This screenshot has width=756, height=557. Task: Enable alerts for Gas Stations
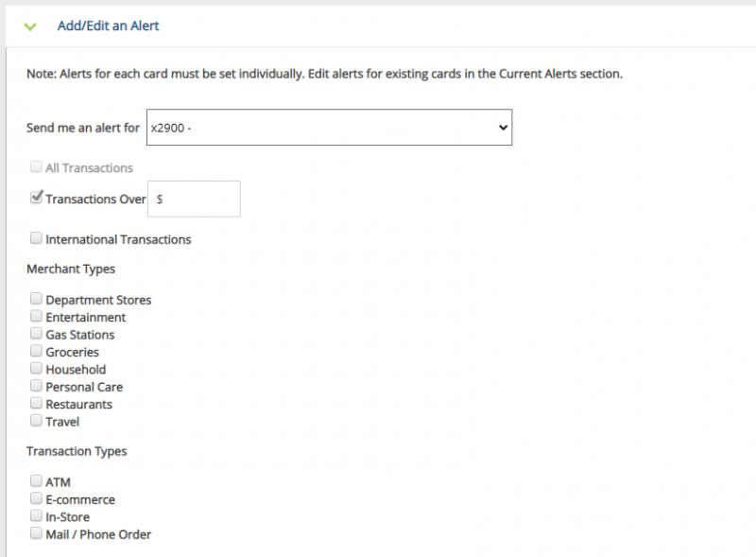pyautogui.click(x=37, y=334)
